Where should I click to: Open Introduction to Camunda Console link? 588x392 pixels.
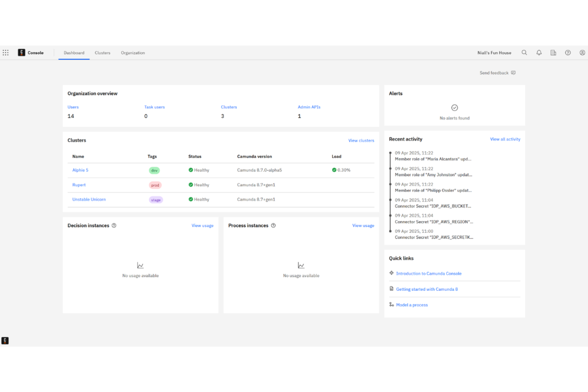pyautogui.click(x=429, y=274)
